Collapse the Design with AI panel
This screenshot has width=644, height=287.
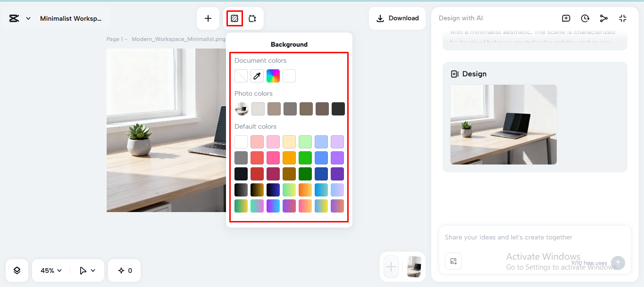tap(623, 18)
